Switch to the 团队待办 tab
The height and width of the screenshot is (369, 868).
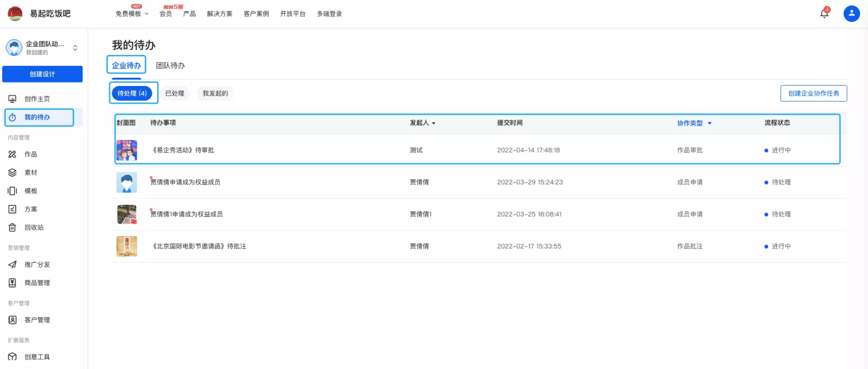pyautogui.click(x=170, y=66)
